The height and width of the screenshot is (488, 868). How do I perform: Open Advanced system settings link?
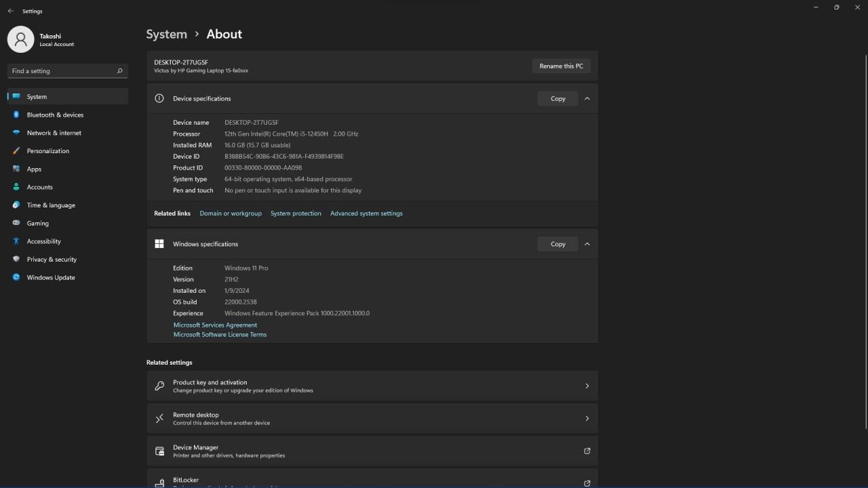click(366, 213)
